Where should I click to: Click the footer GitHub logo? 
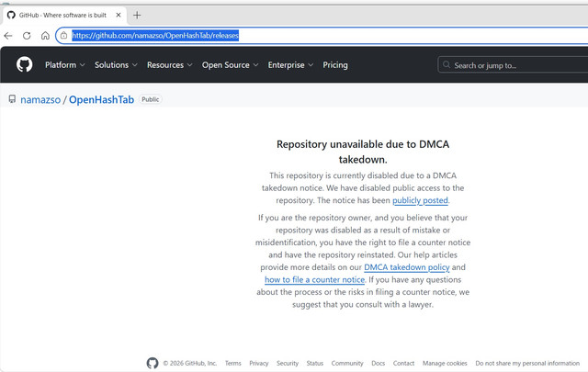[153, 363]
